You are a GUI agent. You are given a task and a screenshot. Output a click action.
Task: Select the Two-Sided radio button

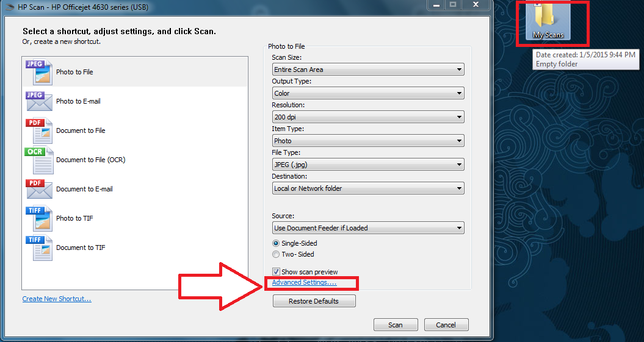click(276, 254)
